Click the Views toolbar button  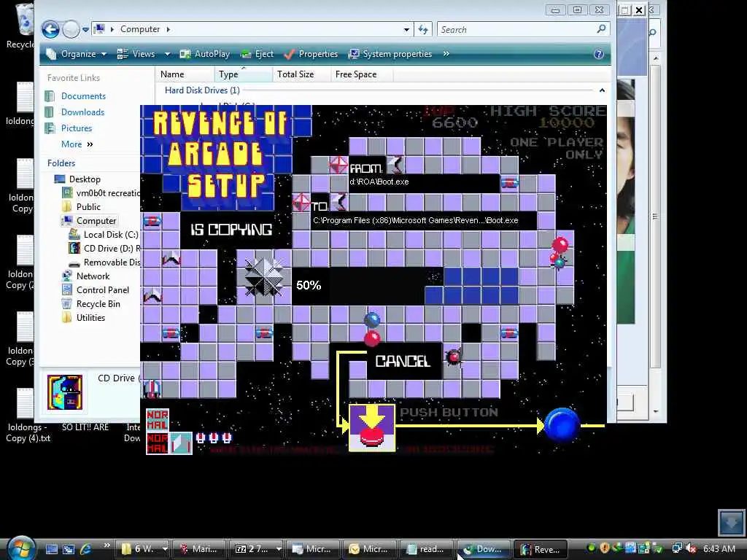136,54
